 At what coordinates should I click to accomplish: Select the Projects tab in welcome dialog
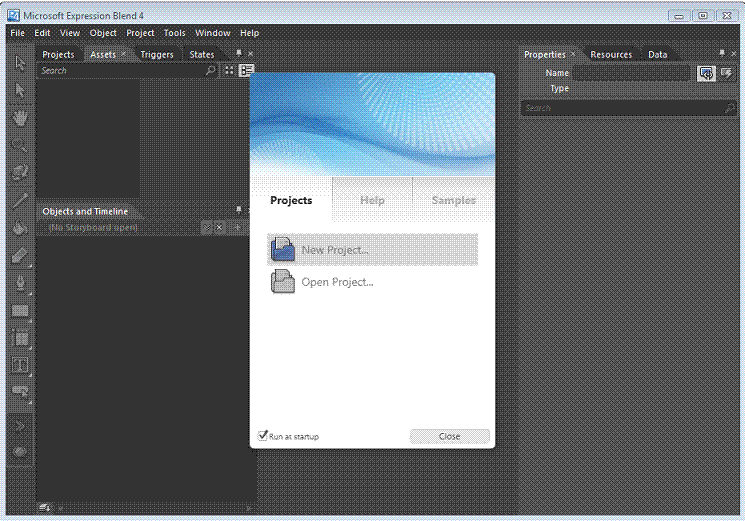291,200
